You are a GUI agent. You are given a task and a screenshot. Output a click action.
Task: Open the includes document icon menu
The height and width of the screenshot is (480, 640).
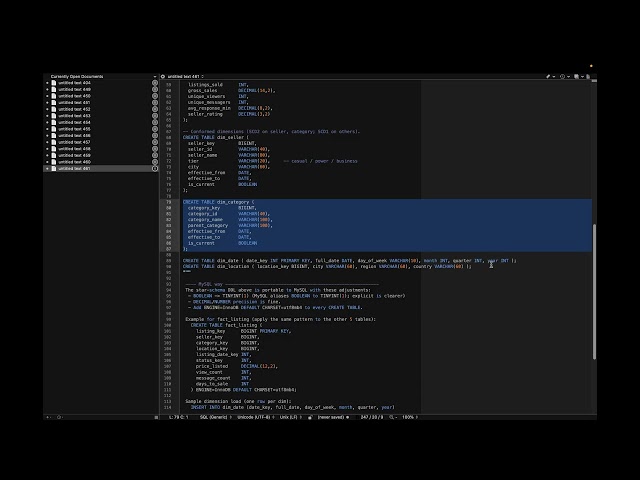pyautogui.click(x=578, y=76)
